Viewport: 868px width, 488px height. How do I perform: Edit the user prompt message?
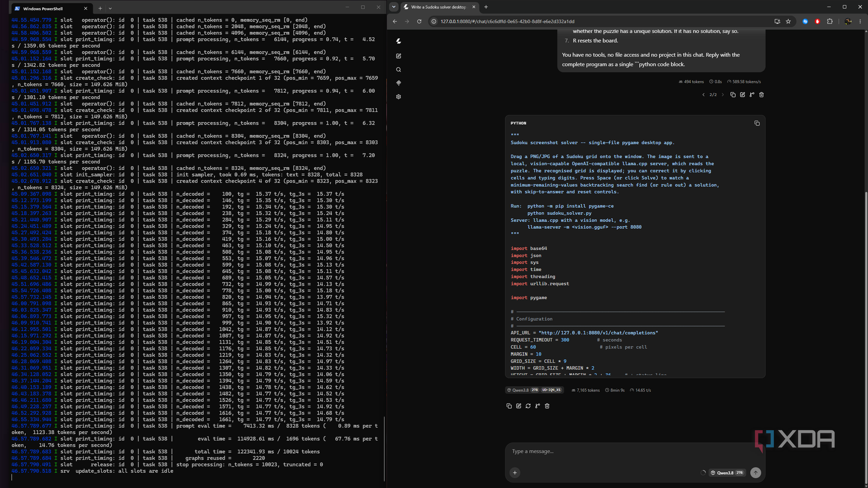coord(742,95)
